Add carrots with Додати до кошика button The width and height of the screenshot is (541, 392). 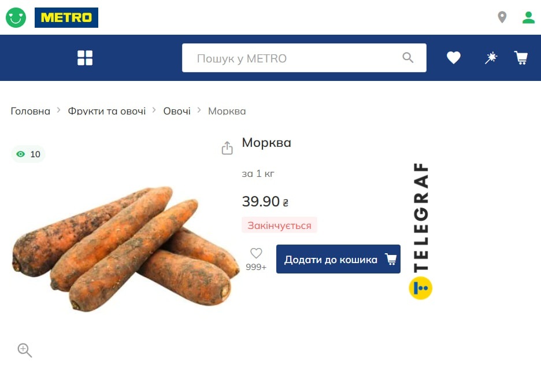pyautogui.click(x=338, y=259)
